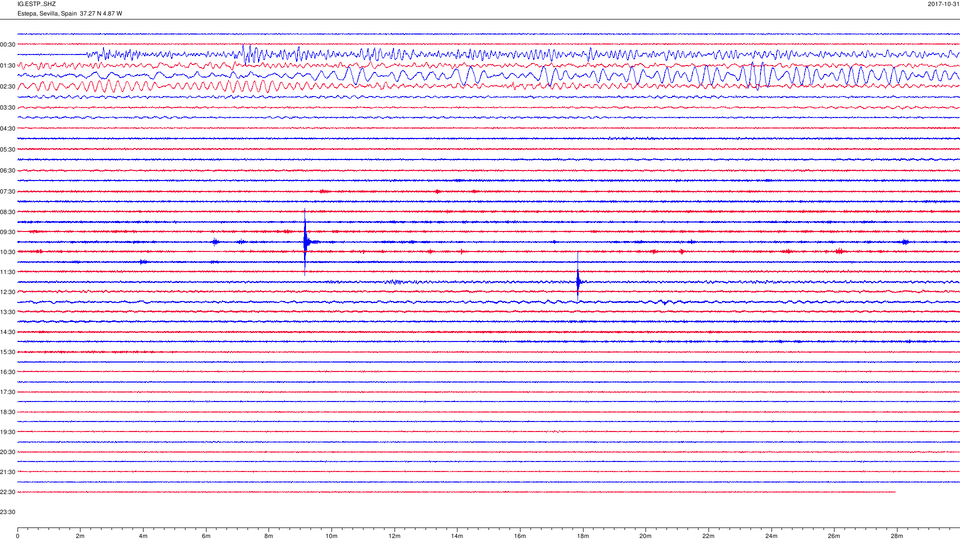Select the 12:30 time label

[8, 292]
